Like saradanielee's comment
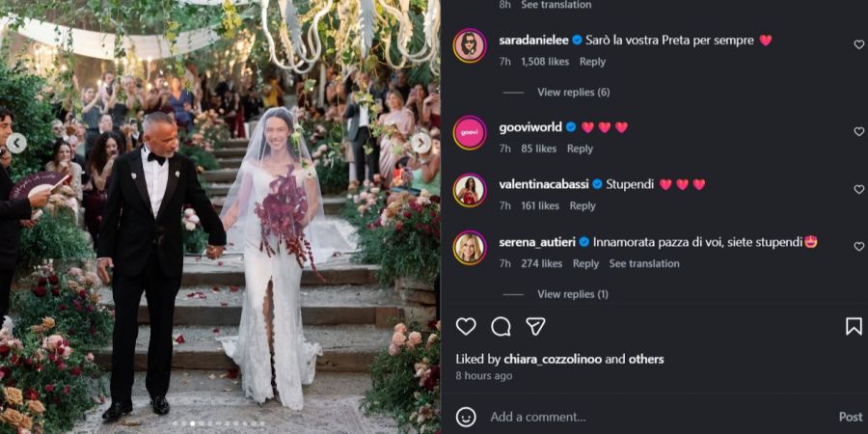The image size is (868, 434). pos(858,44)
